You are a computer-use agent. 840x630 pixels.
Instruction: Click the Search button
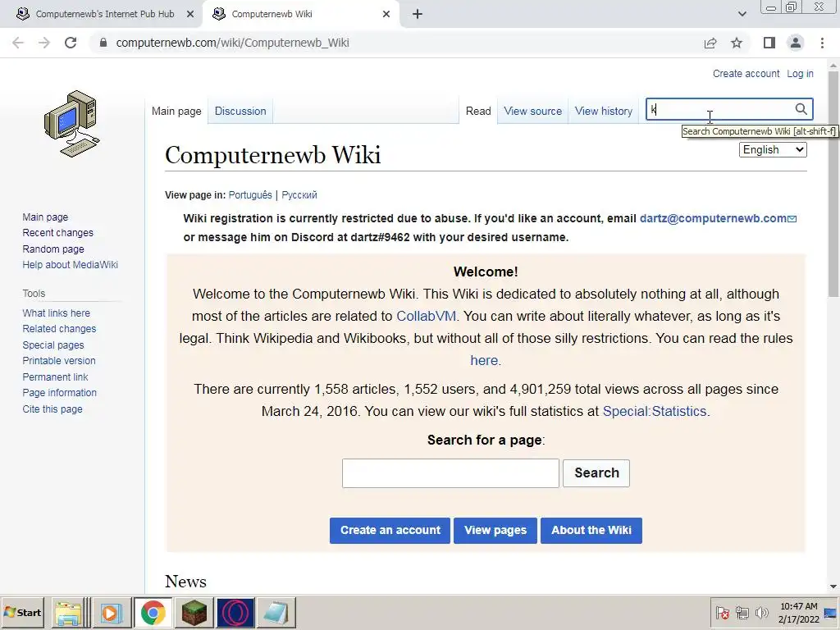(x=596, y=473)
